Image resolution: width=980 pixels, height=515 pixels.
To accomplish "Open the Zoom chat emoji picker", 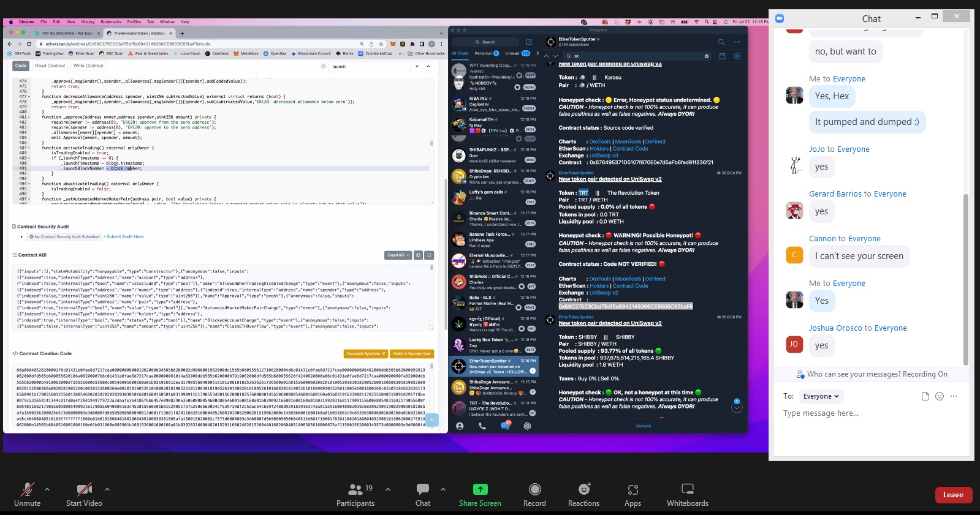I will (940, 396).
